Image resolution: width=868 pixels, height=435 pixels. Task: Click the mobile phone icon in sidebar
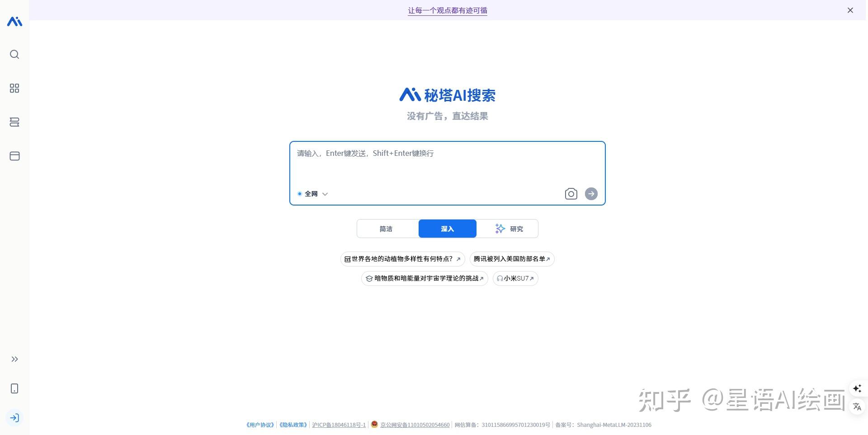pos(14,388)
